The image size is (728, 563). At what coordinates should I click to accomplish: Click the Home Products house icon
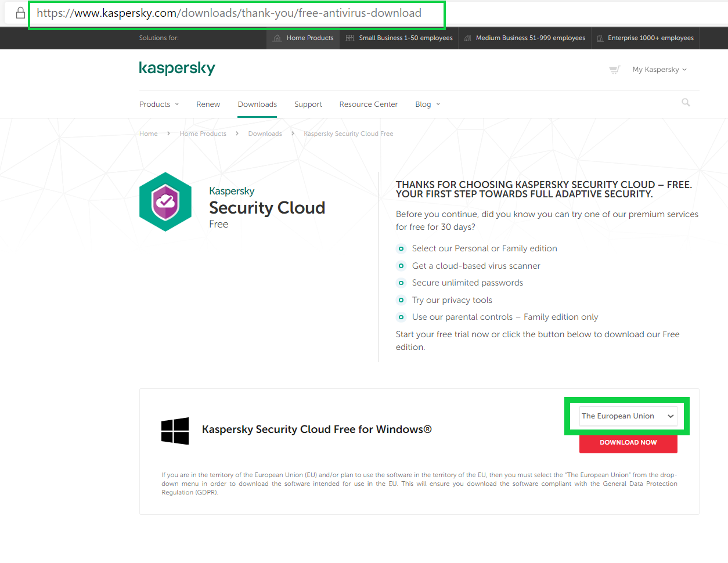coord(277,38)
